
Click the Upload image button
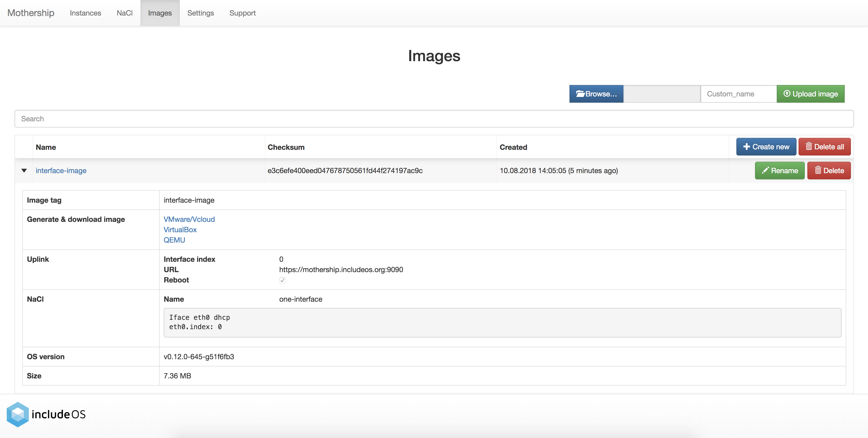(810, 94)
